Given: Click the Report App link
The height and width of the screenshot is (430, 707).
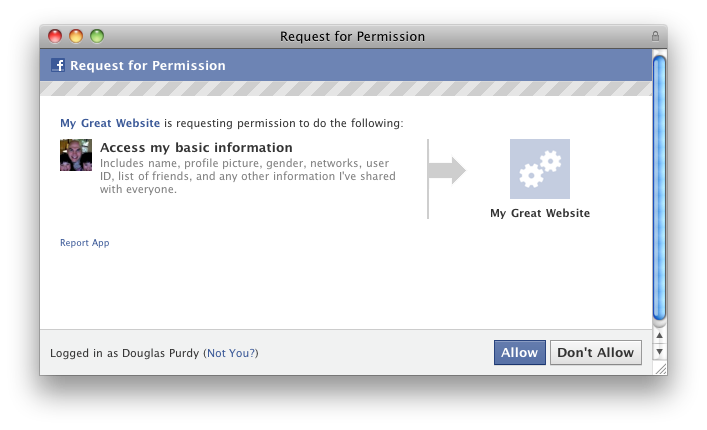Looking at the screenshot, I should [84, 243].
